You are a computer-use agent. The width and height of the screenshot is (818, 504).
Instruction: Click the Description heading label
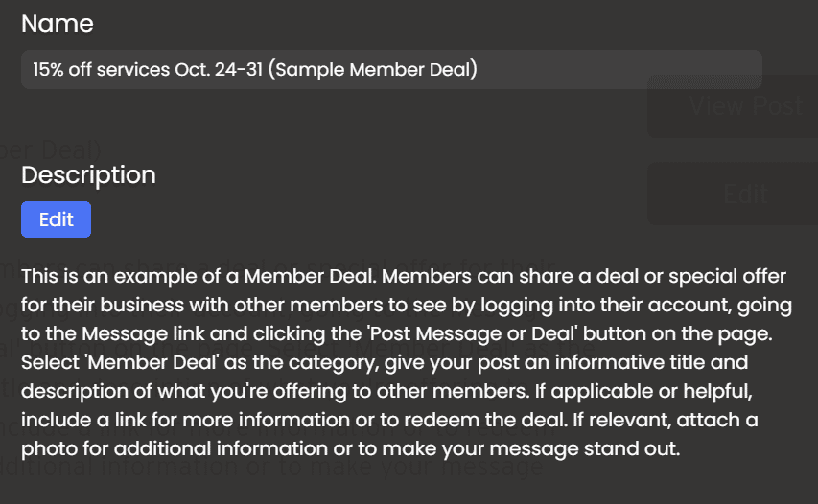click(88, 174)
